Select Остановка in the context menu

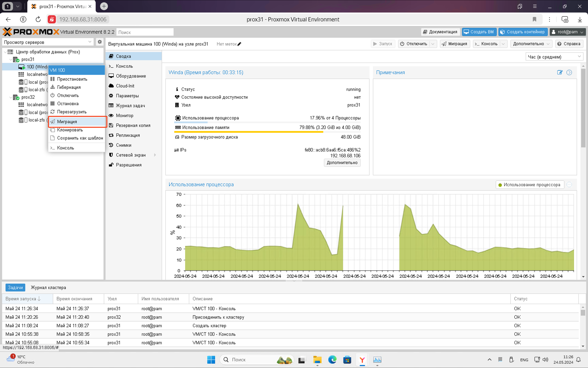tap(77, 104)
